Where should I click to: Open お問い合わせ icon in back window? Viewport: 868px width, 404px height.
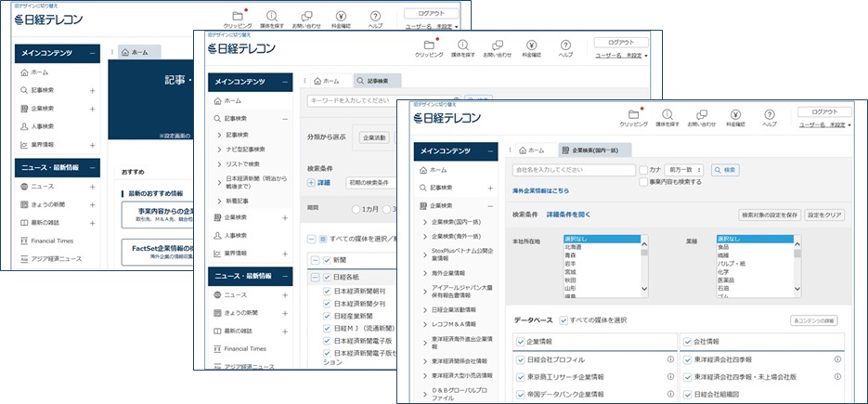pos(306,16)
